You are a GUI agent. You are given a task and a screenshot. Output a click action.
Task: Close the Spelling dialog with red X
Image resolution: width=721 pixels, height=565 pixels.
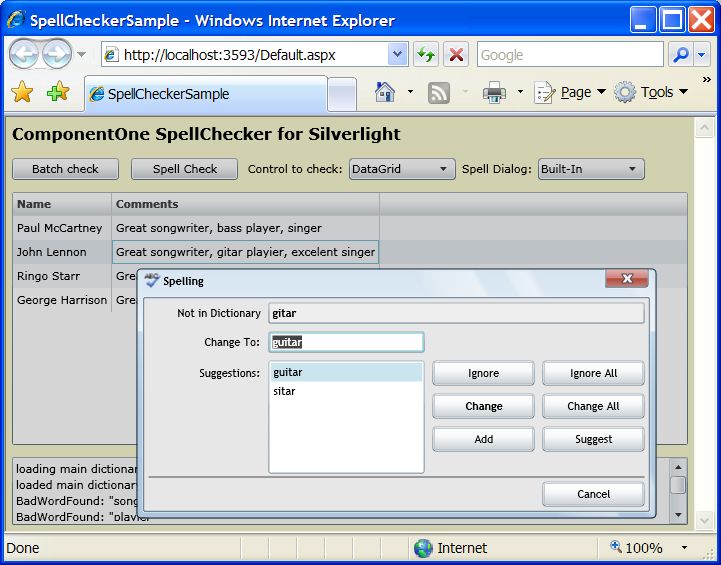[627, 279]
